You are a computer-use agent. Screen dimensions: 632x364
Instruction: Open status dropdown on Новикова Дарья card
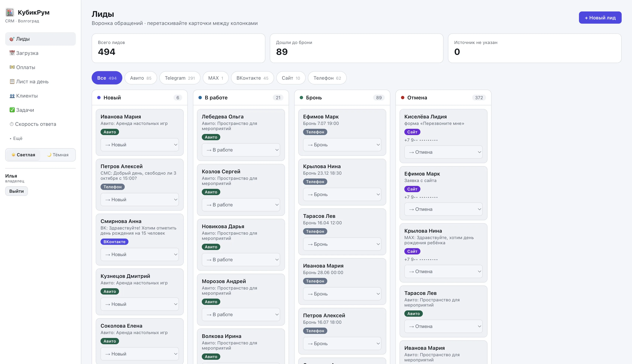point(241,260)
